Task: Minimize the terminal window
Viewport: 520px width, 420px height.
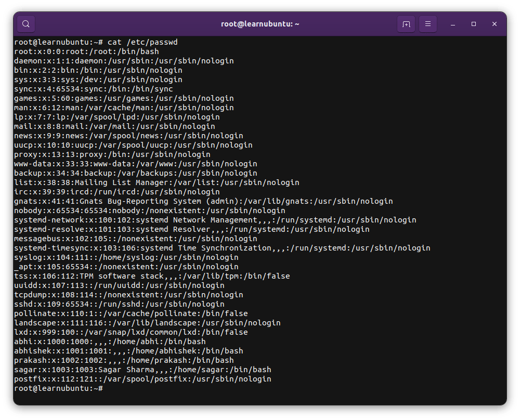Action: pyautogui.click(x=452, y=24)
